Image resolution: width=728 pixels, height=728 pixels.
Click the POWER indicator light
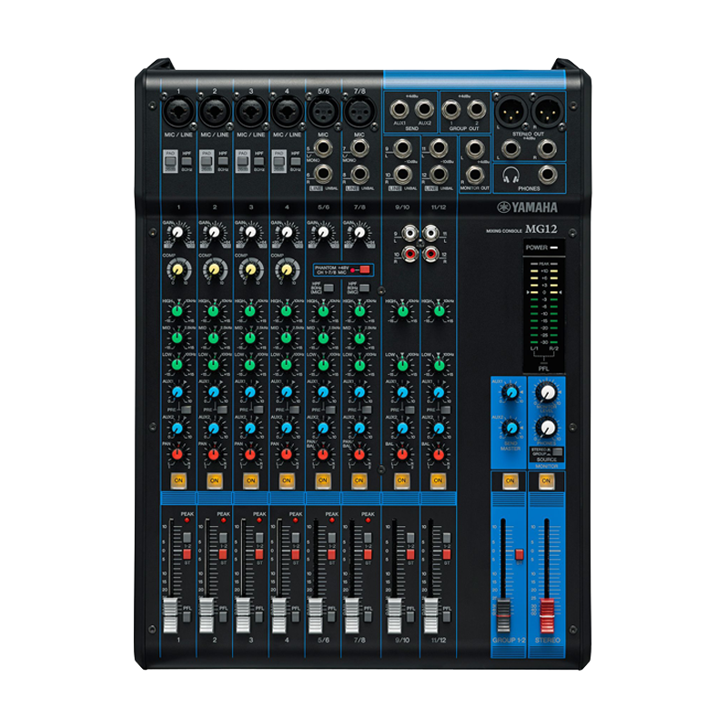tap(554, 248)
